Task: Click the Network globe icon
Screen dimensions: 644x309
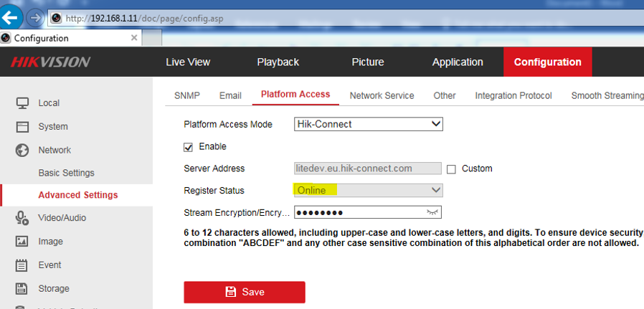Action: (22, 151)
